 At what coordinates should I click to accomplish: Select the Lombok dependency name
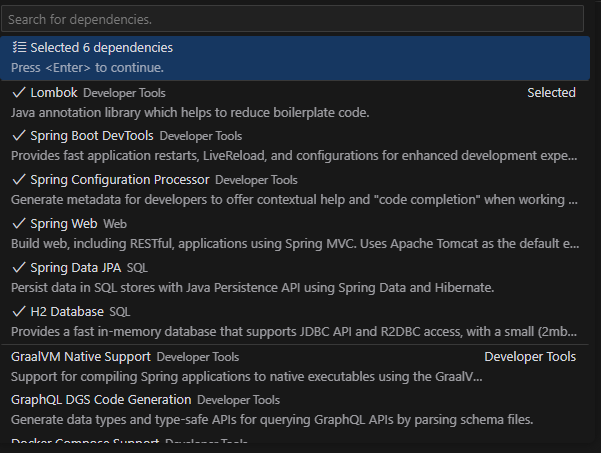(x=54, y=93)
